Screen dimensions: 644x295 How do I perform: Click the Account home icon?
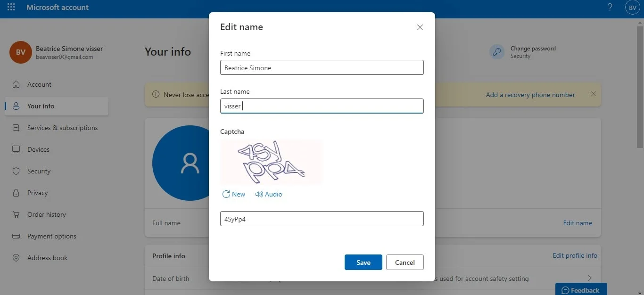click(x=16, y=84)
